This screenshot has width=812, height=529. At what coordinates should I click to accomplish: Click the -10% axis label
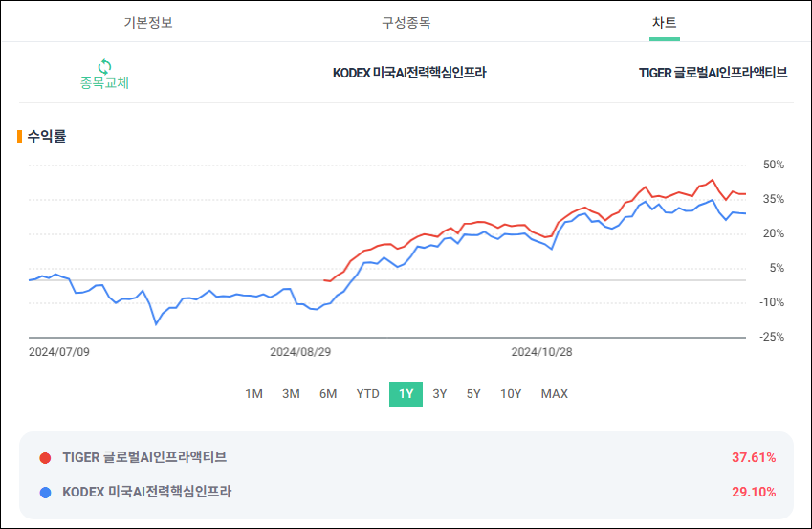click(772, 302)
